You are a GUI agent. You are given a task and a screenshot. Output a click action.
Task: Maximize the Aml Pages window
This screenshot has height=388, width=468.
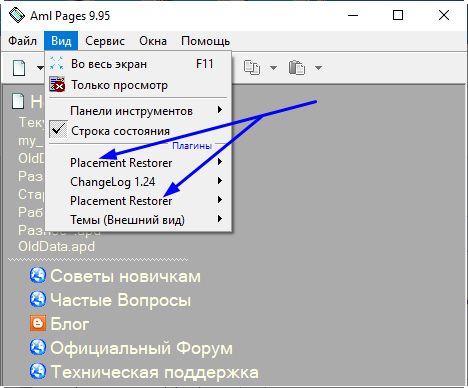pos(398,15)
